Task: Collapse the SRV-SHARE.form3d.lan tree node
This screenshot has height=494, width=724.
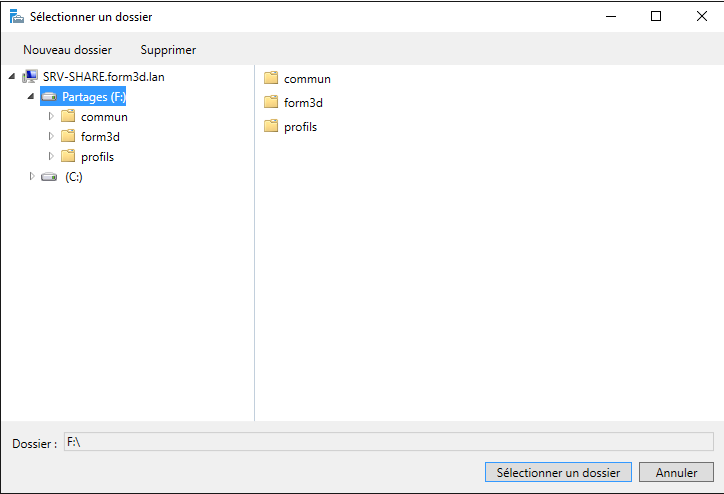Action: click(12, 76)
